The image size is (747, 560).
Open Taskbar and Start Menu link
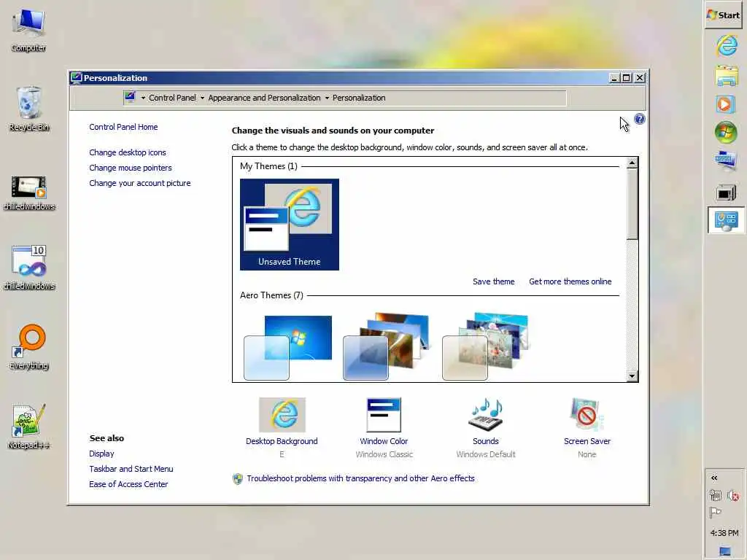(131, 469)
